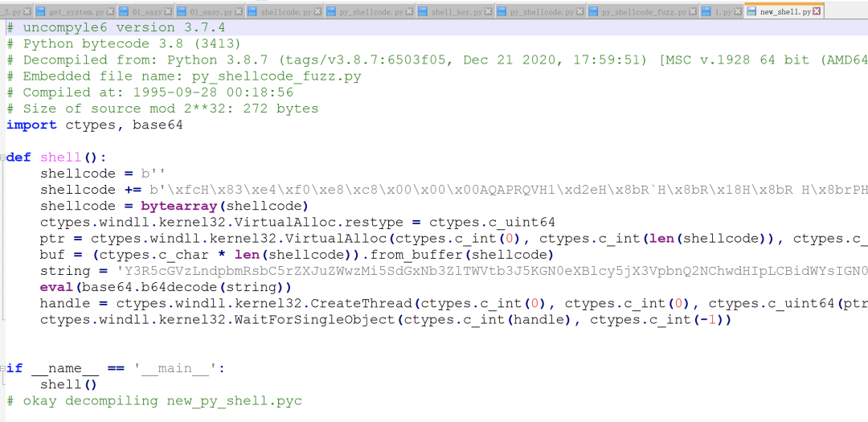
Task: Close the partially visible _2.py tab
Action: click(27, 11)
